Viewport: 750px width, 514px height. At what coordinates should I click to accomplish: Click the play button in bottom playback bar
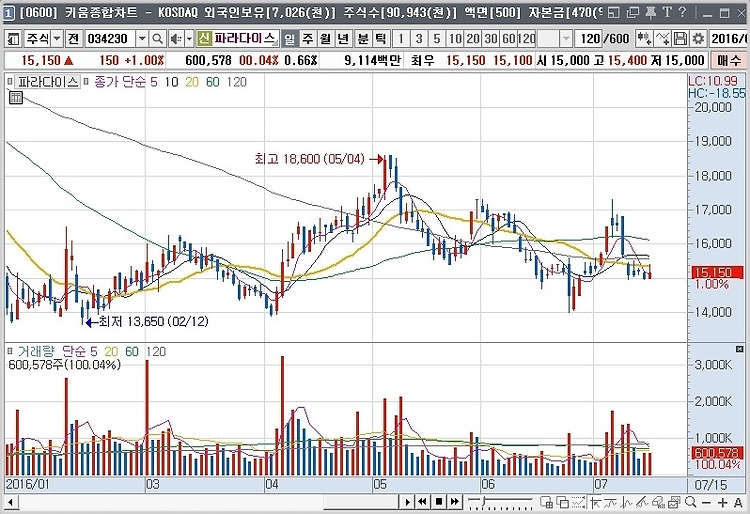tap(408, 502)
